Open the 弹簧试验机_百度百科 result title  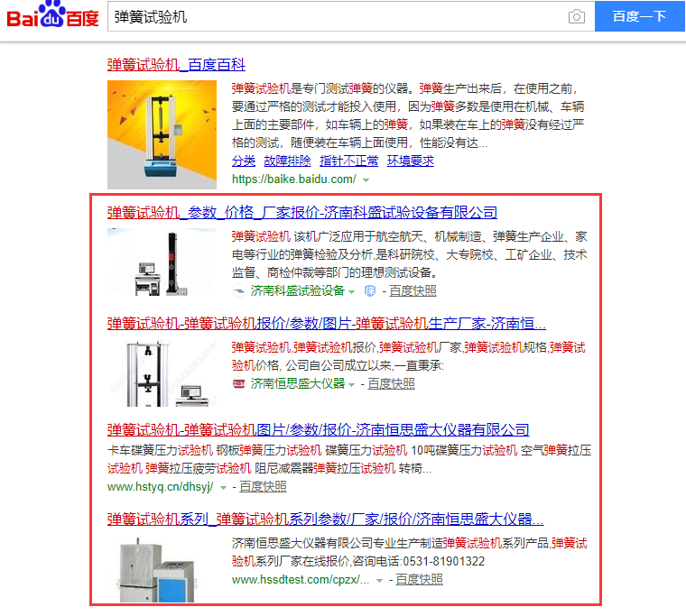click(176, 65)
